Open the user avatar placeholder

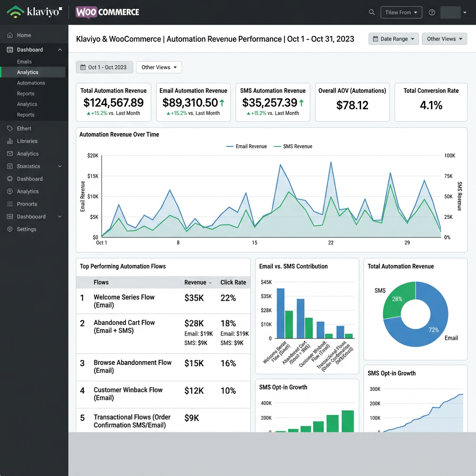click(450, 13)
